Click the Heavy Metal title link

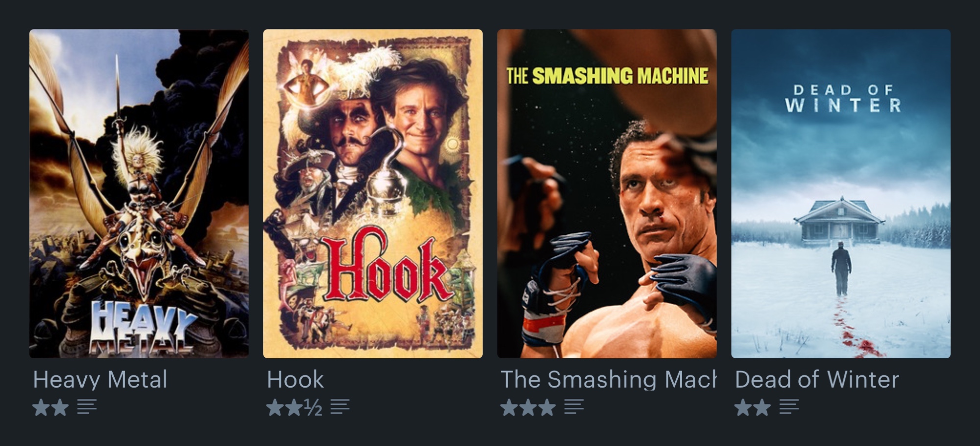(100, 380)
